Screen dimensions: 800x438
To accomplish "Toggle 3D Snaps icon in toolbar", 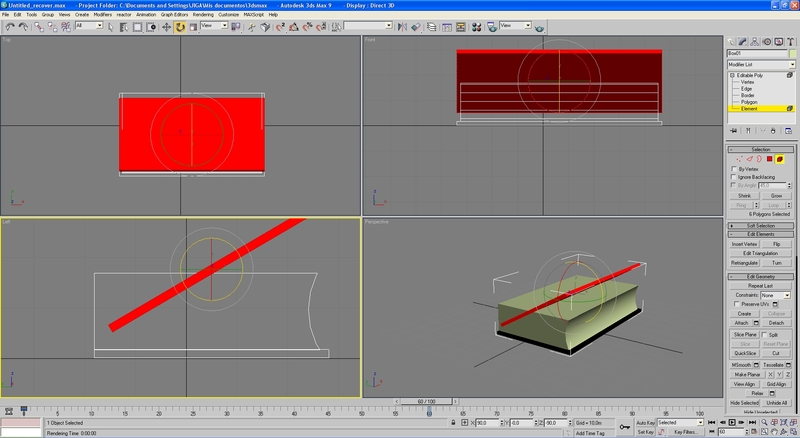I will click(x=280, y=27).
